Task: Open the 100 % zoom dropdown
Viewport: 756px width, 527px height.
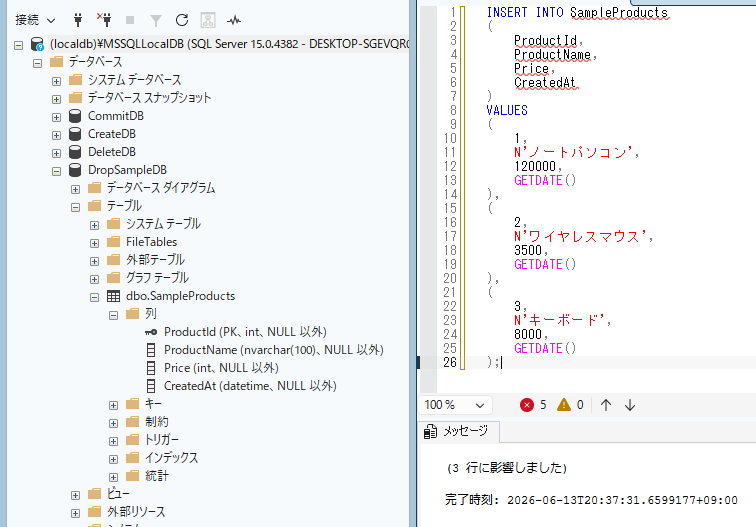Action: (x=455, y=405)
